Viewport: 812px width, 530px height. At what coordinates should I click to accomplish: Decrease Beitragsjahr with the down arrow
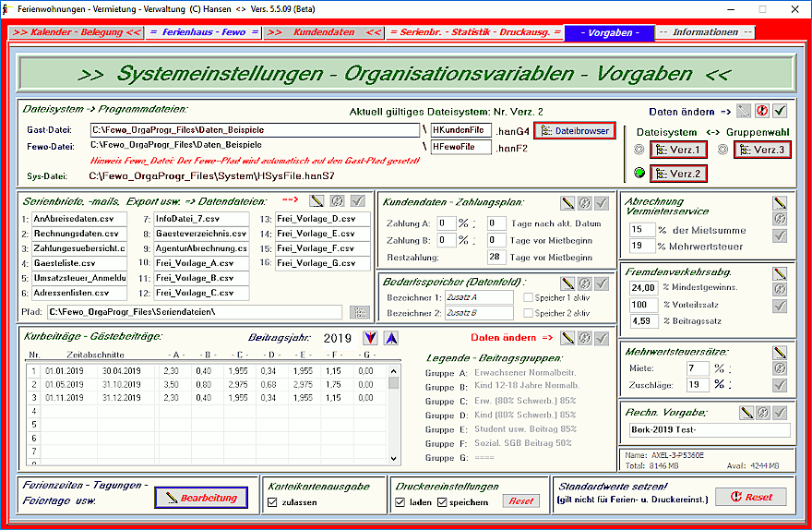point(369,339)
